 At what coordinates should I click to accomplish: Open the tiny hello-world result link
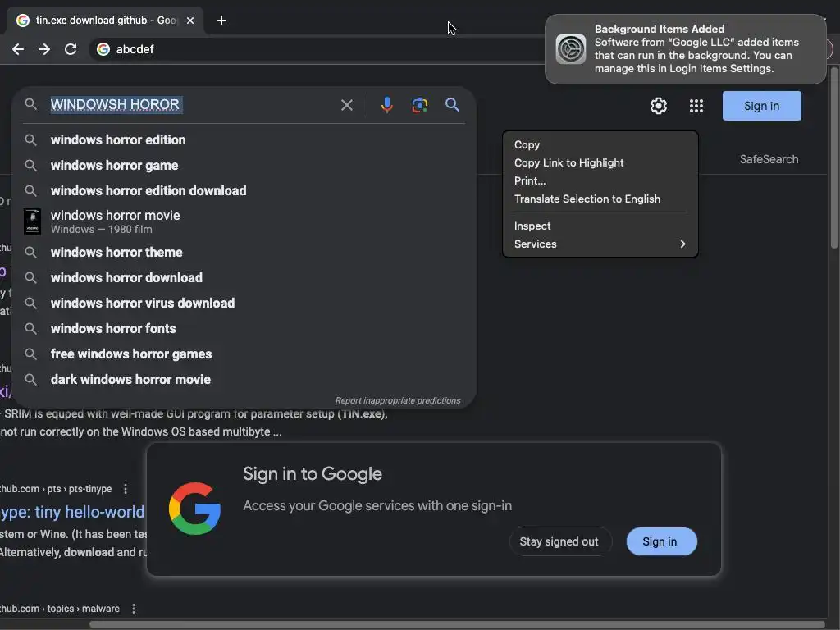72,512
